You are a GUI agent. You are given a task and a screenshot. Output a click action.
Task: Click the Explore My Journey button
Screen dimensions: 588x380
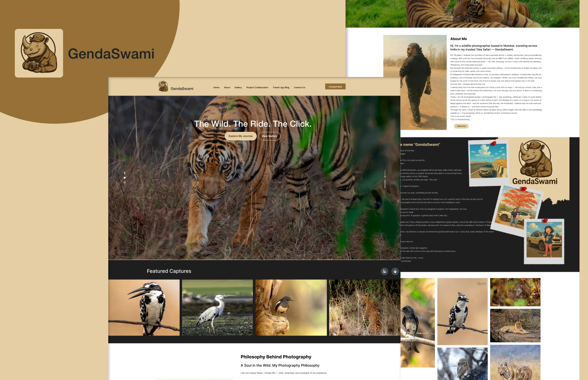pos(241,136)
